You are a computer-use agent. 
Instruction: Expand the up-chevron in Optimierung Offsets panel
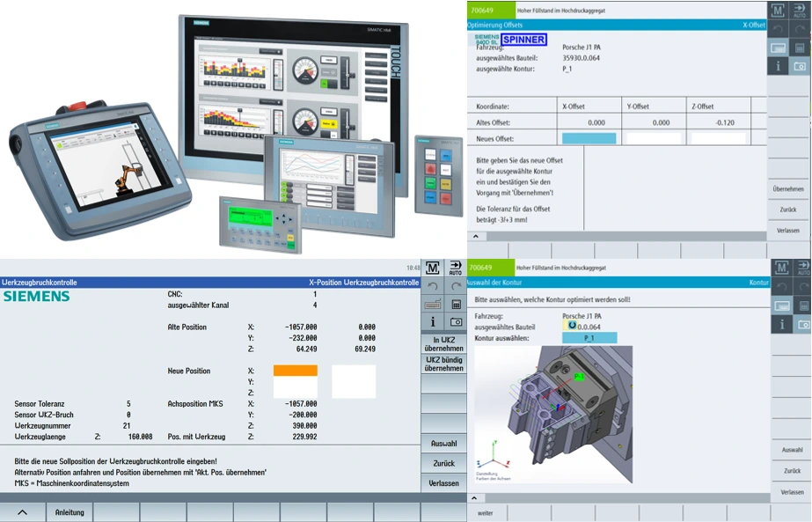pos(475,236)
